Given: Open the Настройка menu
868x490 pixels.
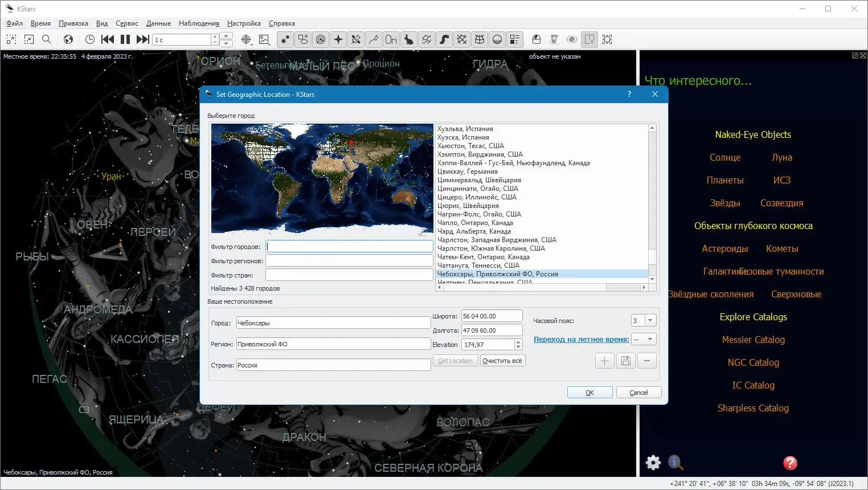Looking at the screenshot, I should click(x=244, y=23).
